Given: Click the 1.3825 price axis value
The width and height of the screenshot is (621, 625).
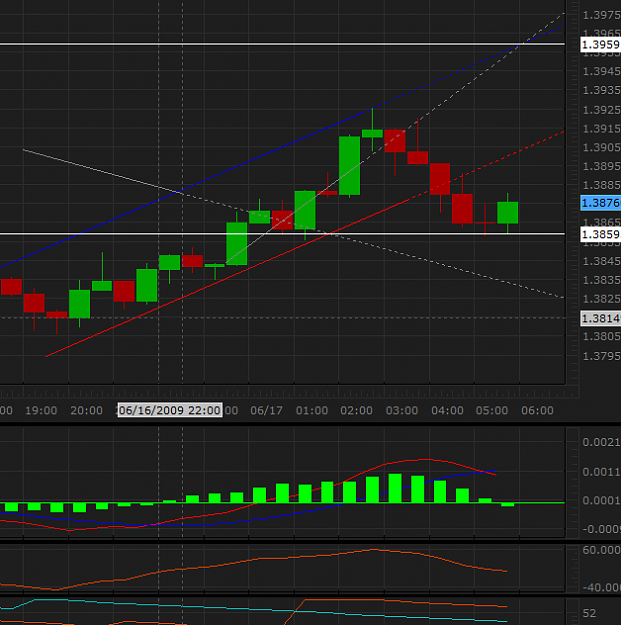Looking at the screenshot, I should point(601,299).
